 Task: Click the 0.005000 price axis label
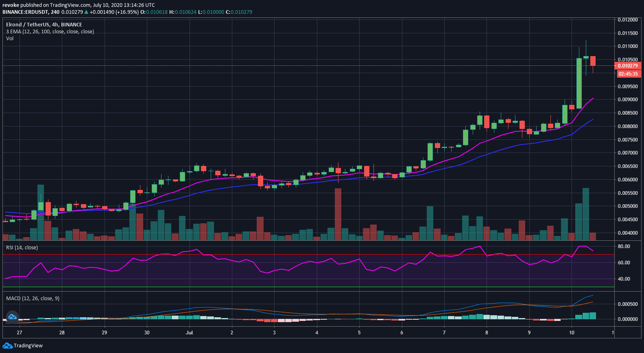(x=627, y=206)
